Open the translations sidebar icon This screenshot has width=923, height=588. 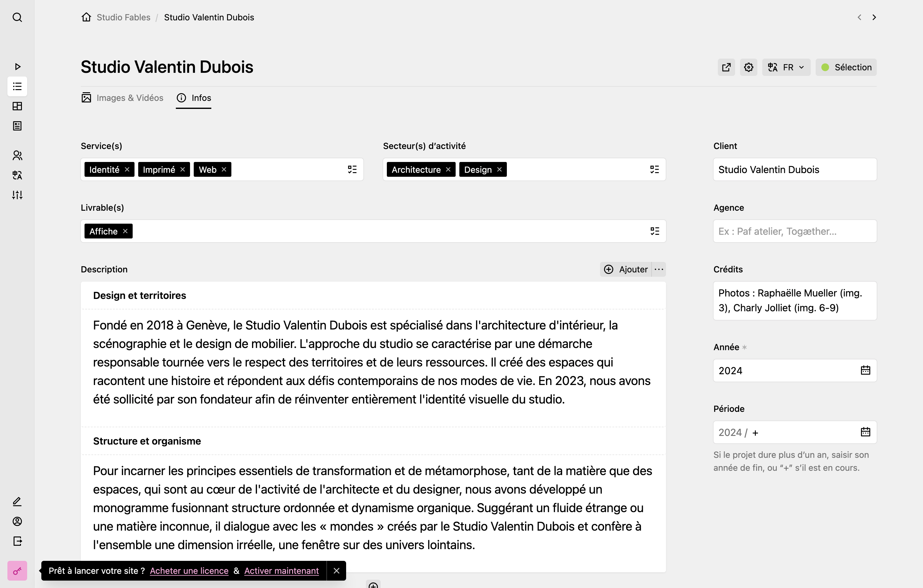[17, 175]
